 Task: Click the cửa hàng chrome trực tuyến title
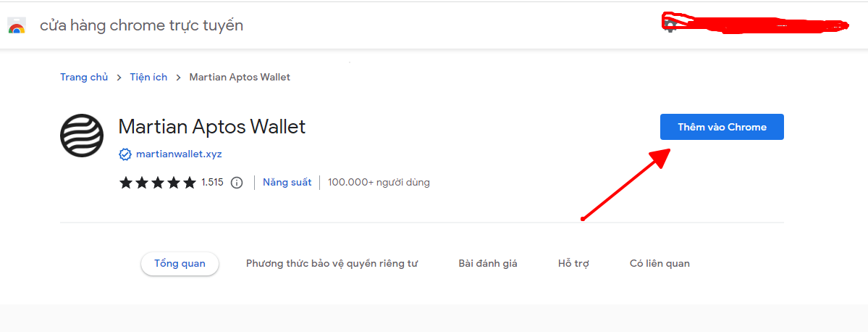point(142,25)
